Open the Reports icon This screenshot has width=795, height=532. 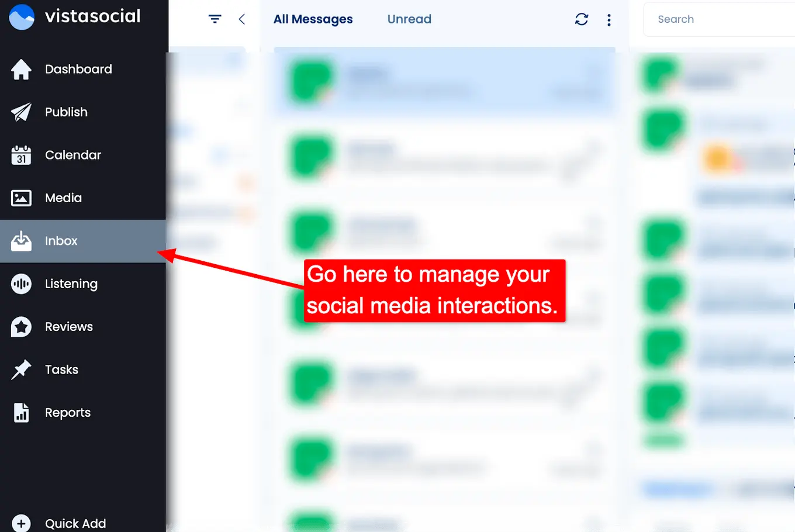click(21, 412)
